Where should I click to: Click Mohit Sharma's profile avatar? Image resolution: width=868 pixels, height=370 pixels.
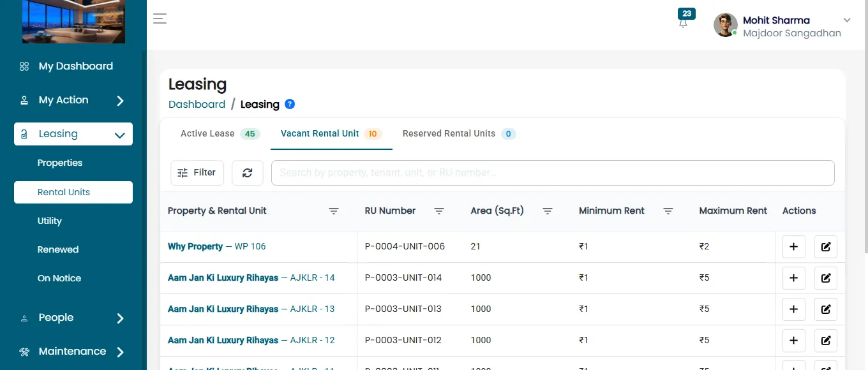point(725,25)
